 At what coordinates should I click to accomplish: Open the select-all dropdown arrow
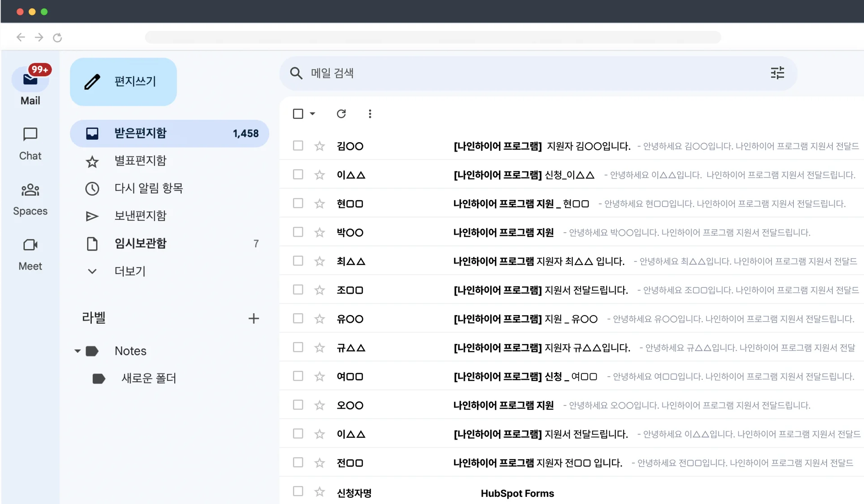pos(312,114)
